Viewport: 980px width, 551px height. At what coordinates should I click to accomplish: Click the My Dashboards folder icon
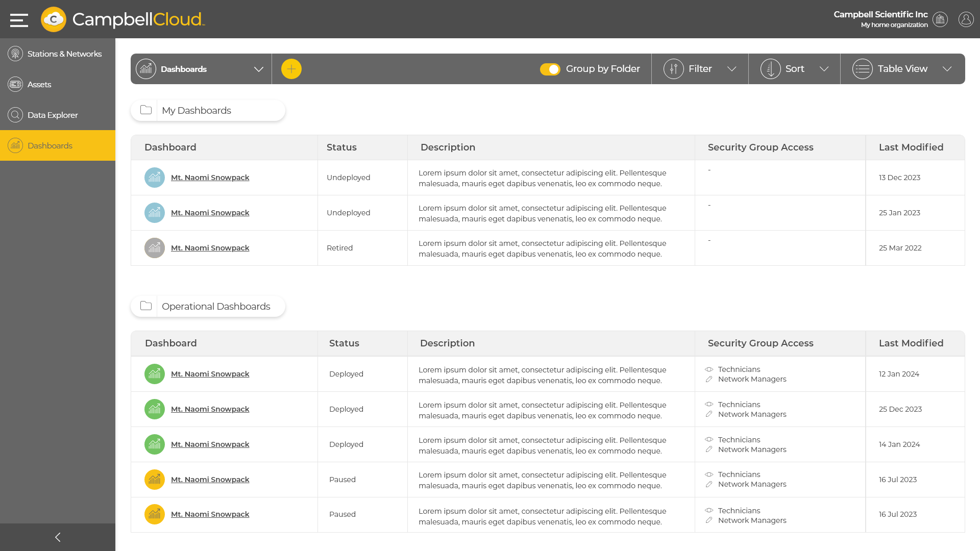tap(145, 110)
